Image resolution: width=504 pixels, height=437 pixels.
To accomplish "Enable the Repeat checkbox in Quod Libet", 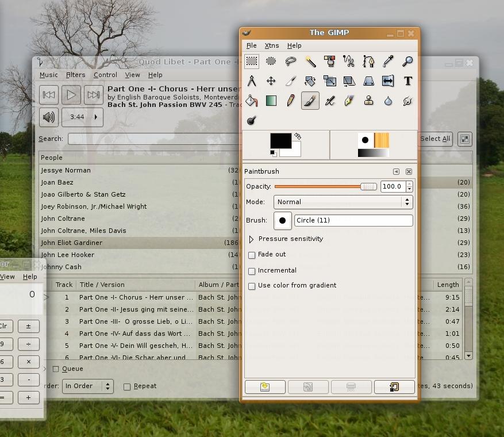I will (x=127, y=386).
